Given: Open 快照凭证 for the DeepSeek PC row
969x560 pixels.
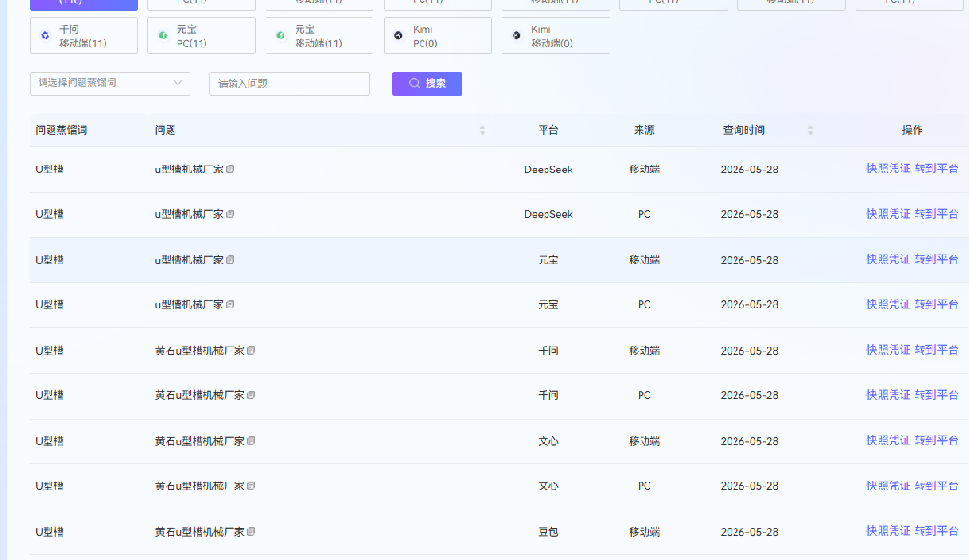Looking at the screenshot, I should (x=888, y=214).
